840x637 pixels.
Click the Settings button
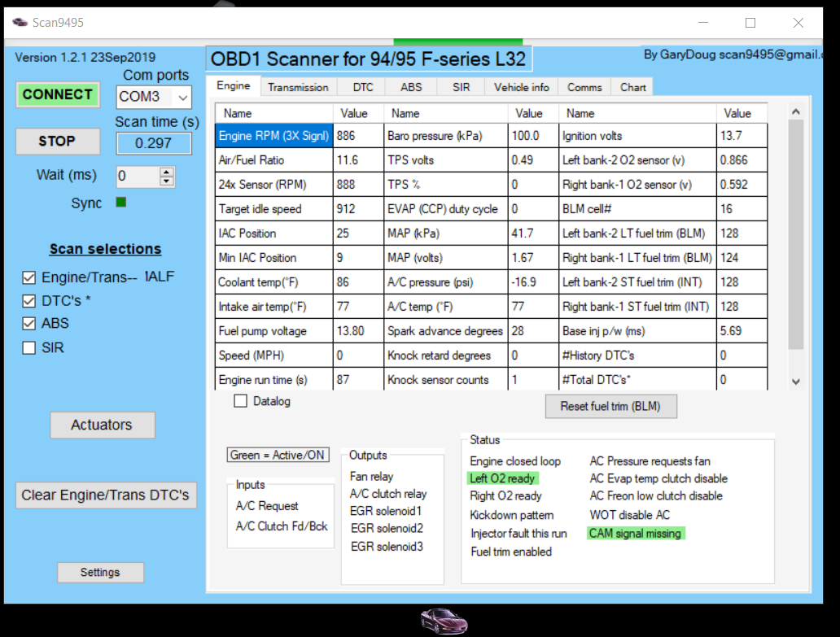tap(100, 573)
